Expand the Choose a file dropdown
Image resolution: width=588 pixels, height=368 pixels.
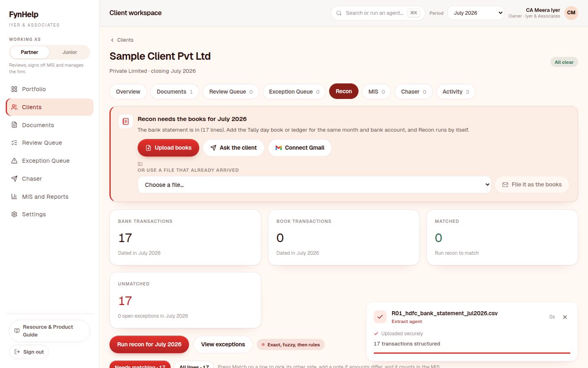click(314, 185)
